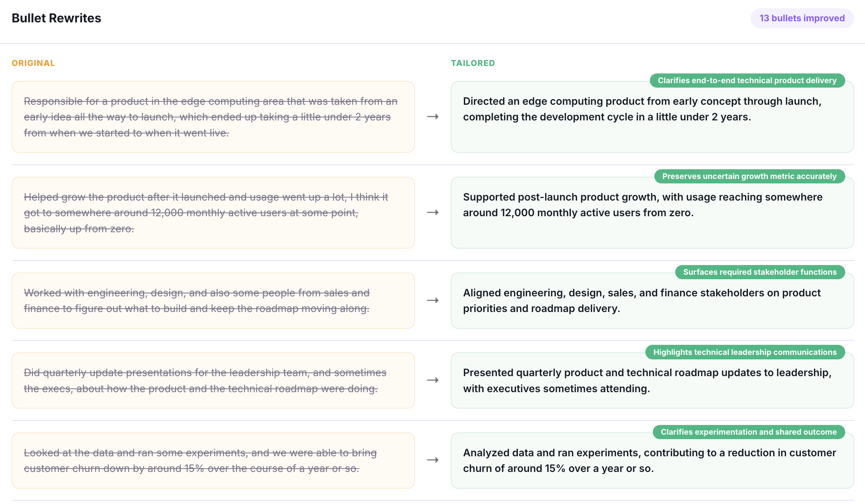Click the original bullet starting 'Worked with engineering'
The image size is (865, 504).
(213, 300)
